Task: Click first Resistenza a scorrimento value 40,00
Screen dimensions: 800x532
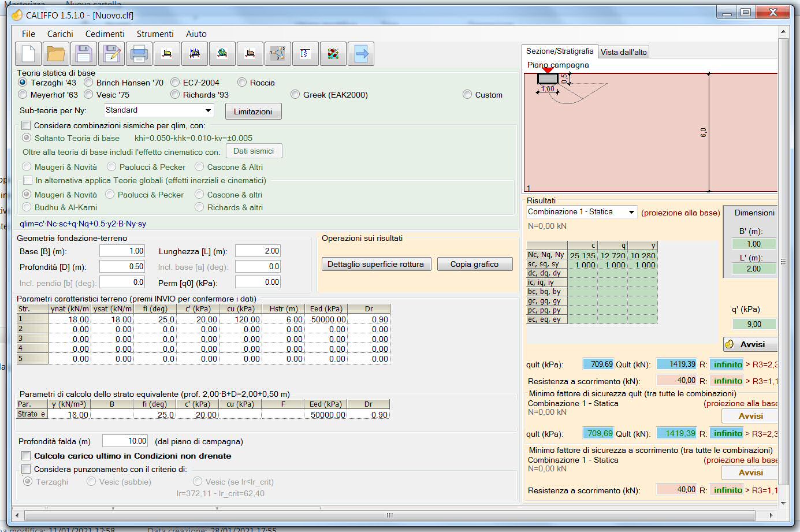Action: (x=677, y=380)
